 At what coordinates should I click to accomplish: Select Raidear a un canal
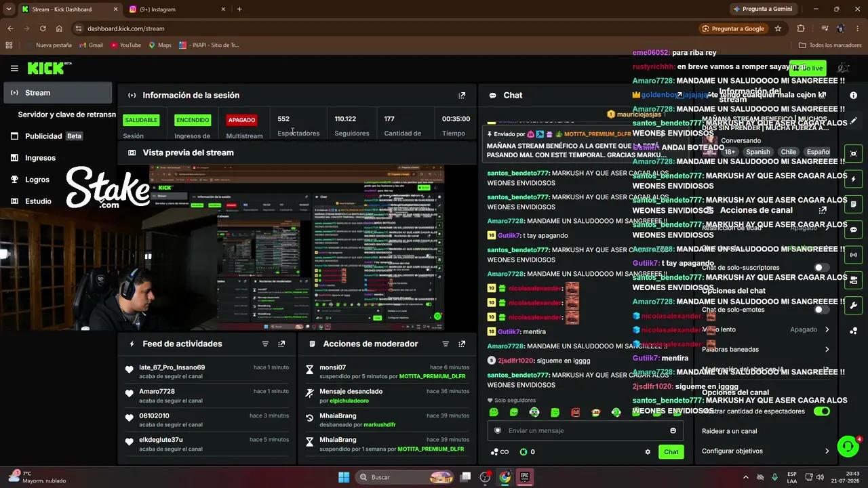pos(730,431)
